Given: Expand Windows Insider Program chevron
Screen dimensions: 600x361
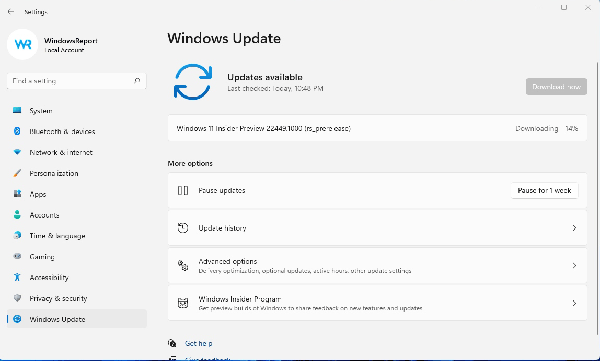Looking at the screenshot, I should tap(574, 303).
